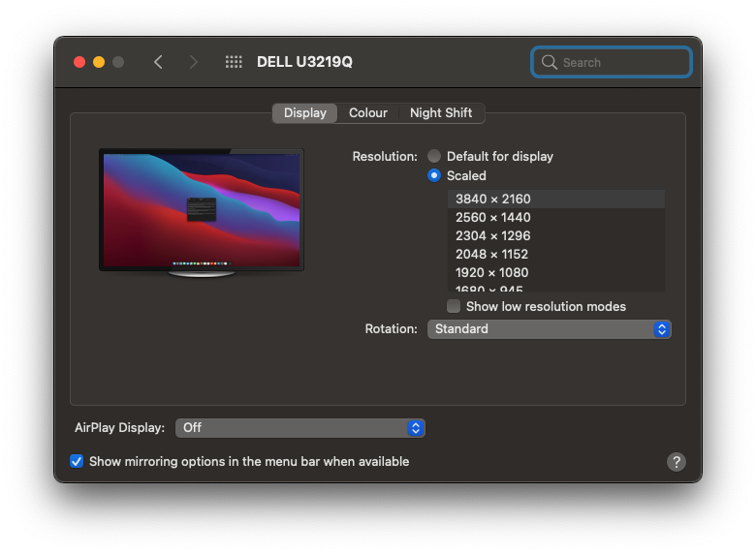Choose 2304 × 1296 resolution
756x554 pixels.
[556, 235]
